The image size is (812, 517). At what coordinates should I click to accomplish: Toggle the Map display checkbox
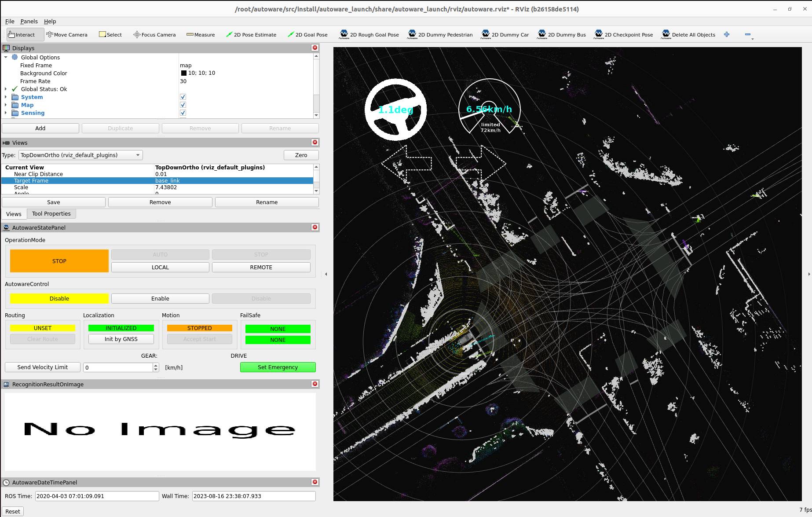point(183,105)
